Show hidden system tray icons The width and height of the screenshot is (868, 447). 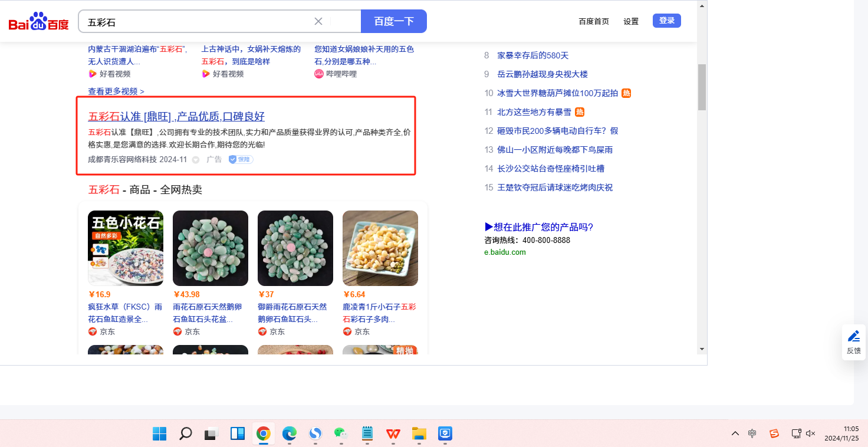(735, 433)
